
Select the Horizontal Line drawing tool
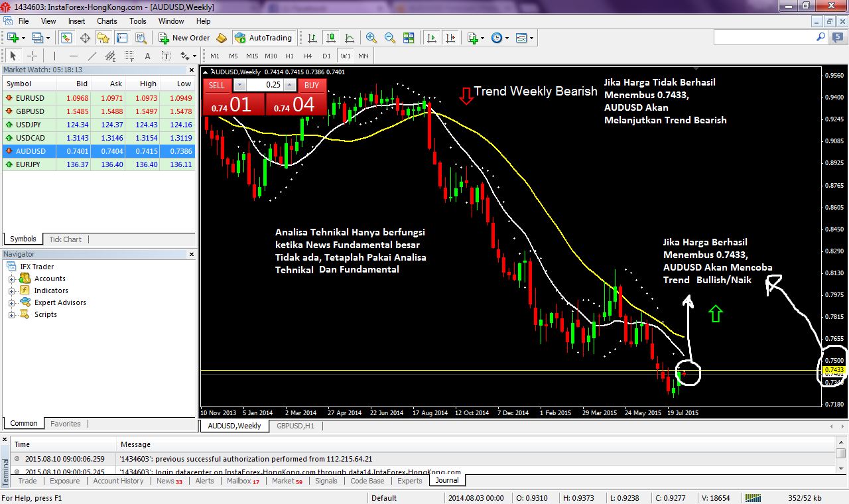pyautogui.click(x=74, y=56)
